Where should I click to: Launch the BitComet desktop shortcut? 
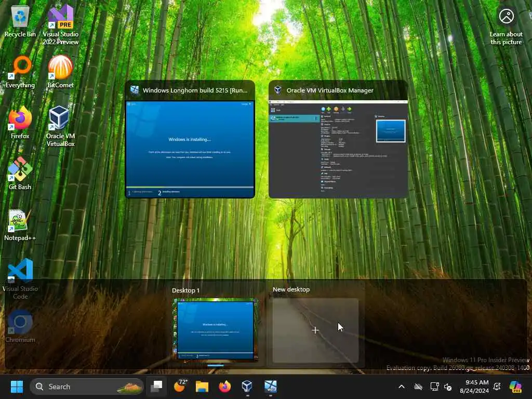point(60,72)
